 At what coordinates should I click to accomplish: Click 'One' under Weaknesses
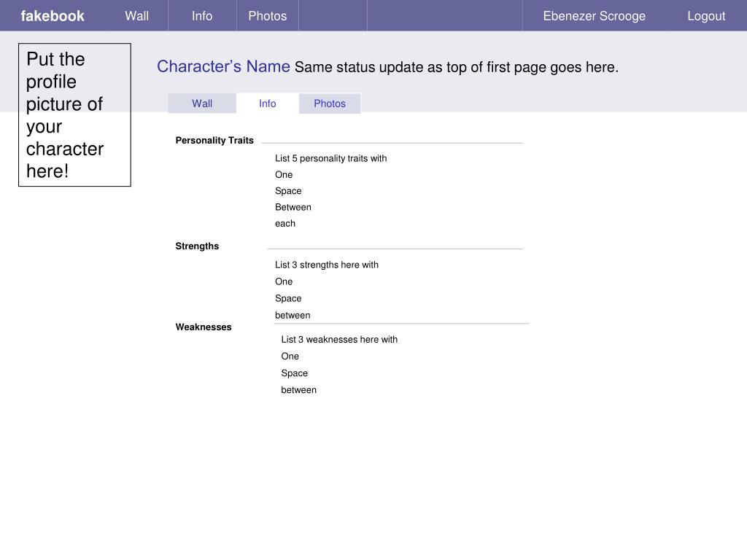coord(290,356)
